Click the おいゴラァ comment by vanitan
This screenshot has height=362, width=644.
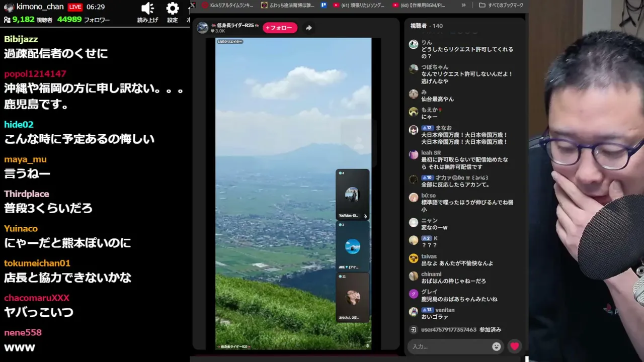(x=435, y=317)
